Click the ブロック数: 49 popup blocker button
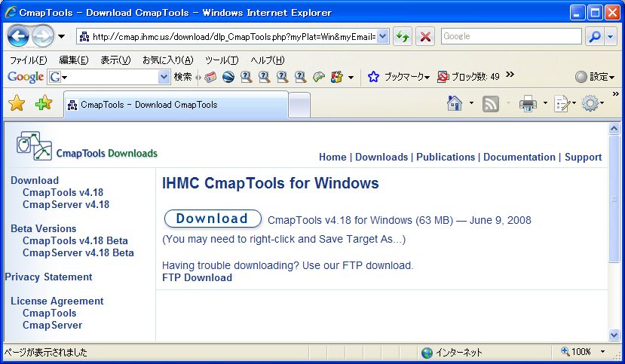625x364 pixels. tap(468, 76)
